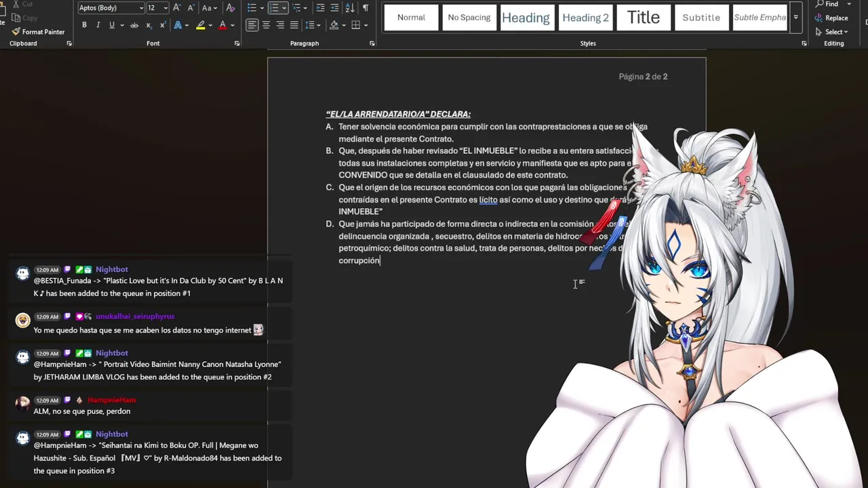Click Format Painter
Screen dimensions: 868x488
pyautogui.click(x=38, y=32)
